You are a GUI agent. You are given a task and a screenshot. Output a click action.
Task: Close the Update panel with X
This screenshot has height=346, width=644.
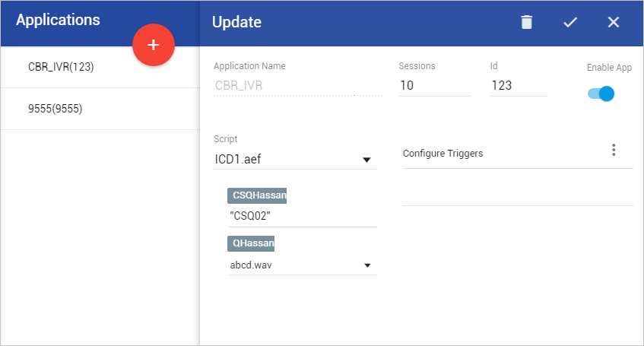coord(613,22)
